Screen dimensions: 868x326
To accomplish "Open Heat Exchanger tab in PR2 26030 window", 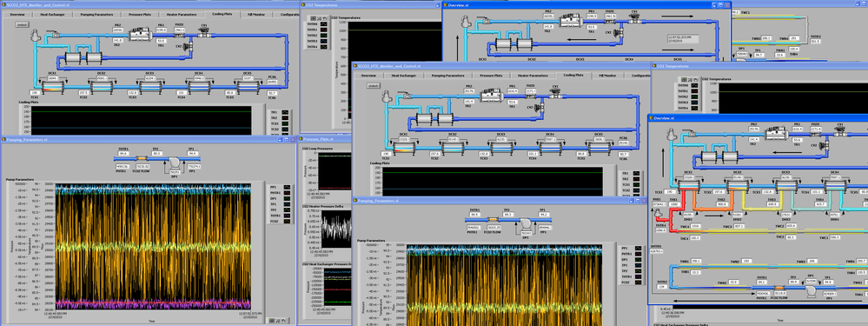I will (53, 14).
